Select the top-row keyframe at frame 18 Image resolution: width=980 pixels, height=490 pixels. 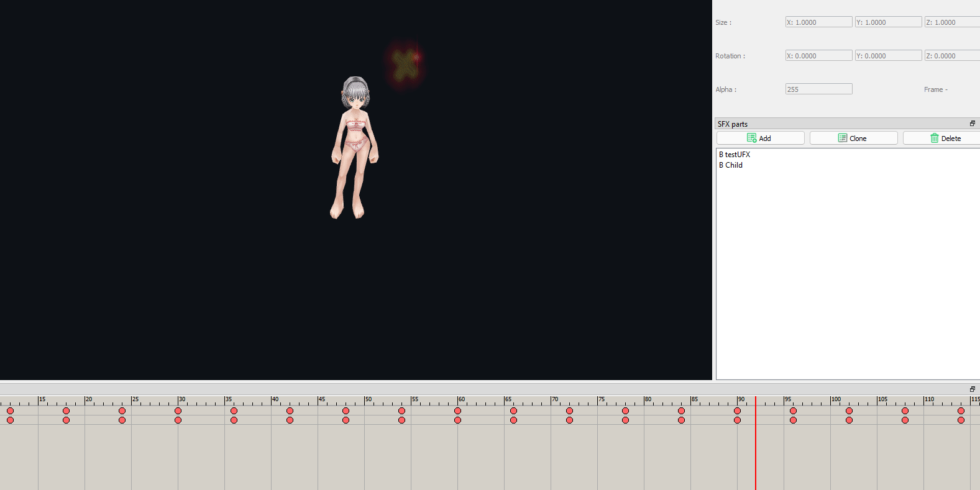coord(66,411)
